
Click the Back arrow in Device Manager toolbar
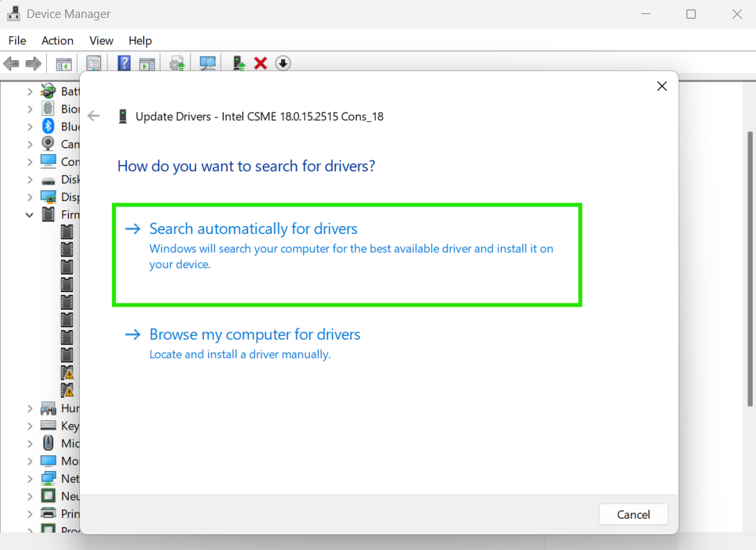coord(11,63)
